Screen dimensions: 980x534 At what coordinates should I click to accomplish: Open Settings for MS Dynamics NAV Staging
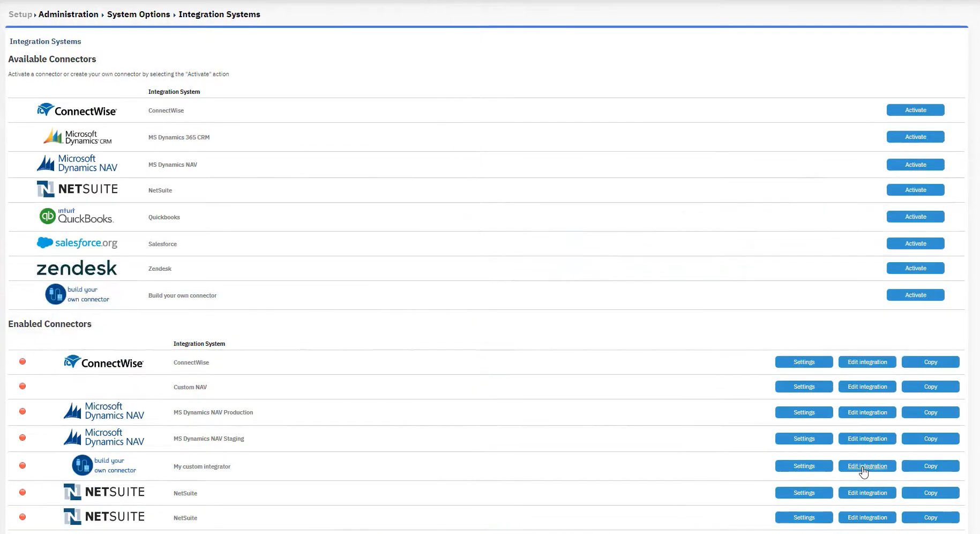pyautogui.click(x=804, y=439)
